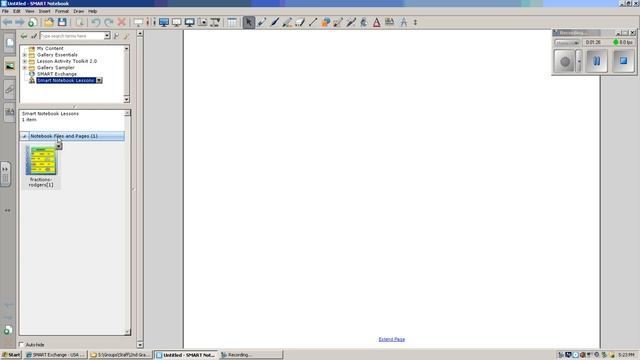Open the Format menu

[x=62, y=11]
